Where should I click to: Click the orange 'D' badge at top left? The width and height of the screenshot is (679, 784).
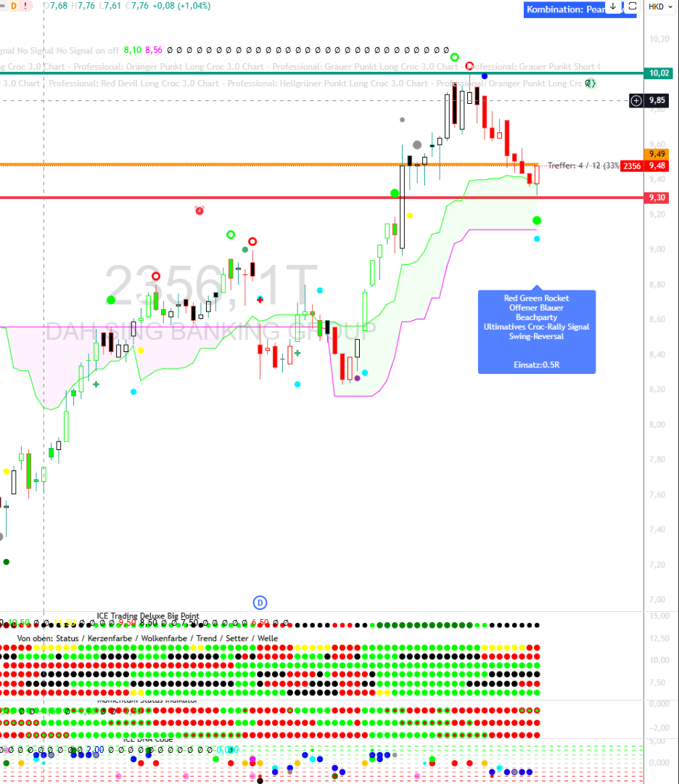(12, 6)
